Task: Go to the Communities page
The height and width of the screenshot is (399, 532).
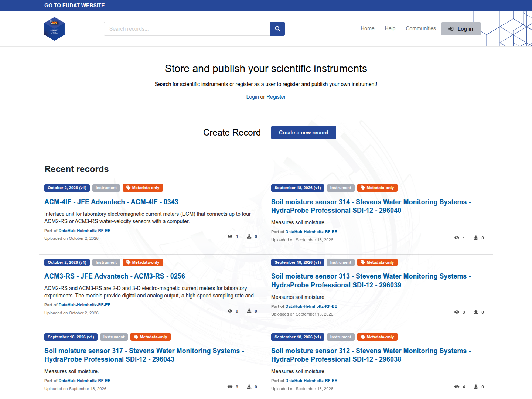Action: coord(421,28)
